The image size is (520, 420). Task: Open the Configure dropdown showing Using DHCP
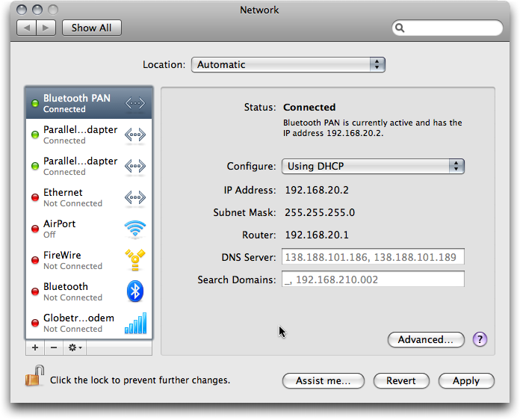pos(373,166)
